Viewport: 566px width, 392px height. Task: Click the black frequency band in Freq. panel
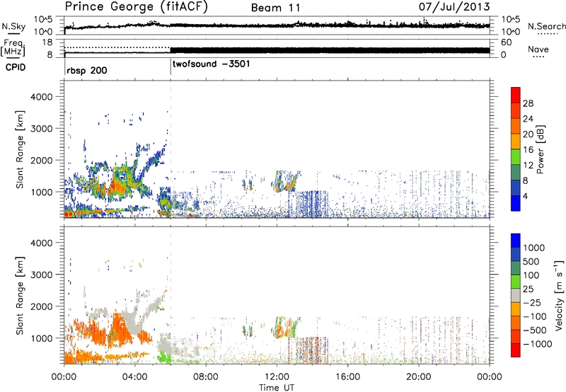click(330, 50)
